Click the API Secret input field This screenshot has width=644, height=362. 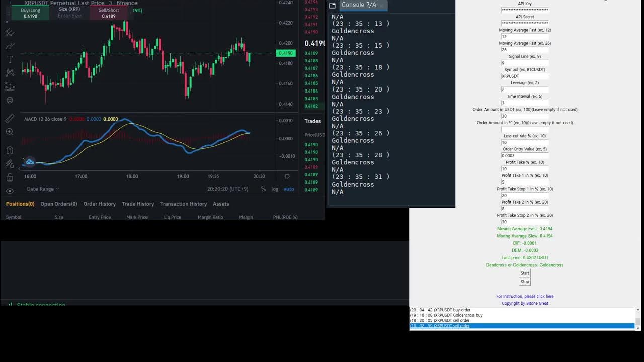[525, 23]
